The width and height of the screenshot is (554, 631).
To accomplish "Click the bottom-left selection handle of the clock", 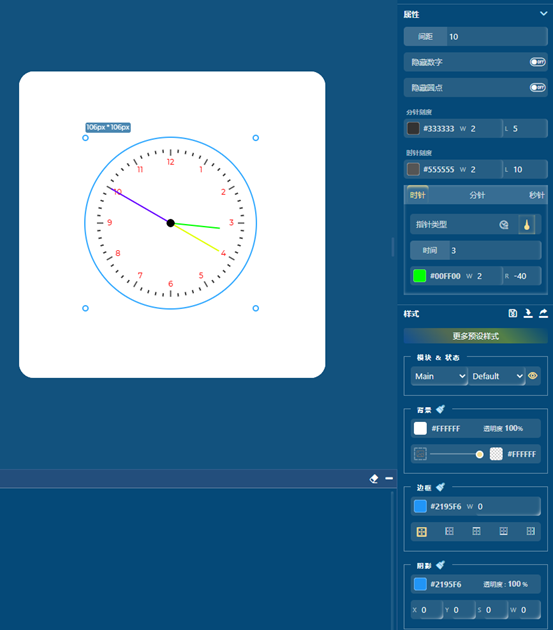I will point(85,308).
